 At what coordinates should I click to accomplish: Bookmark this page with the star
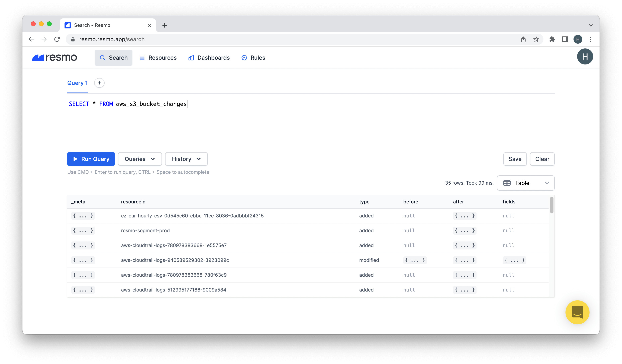(x=536, y=39)
